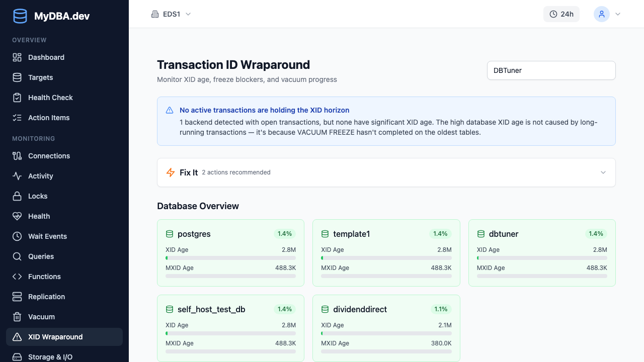The image size is (644, 362).
Task: Click the dividenddirect MXID Age progress bar
Action: click(386, 351)
